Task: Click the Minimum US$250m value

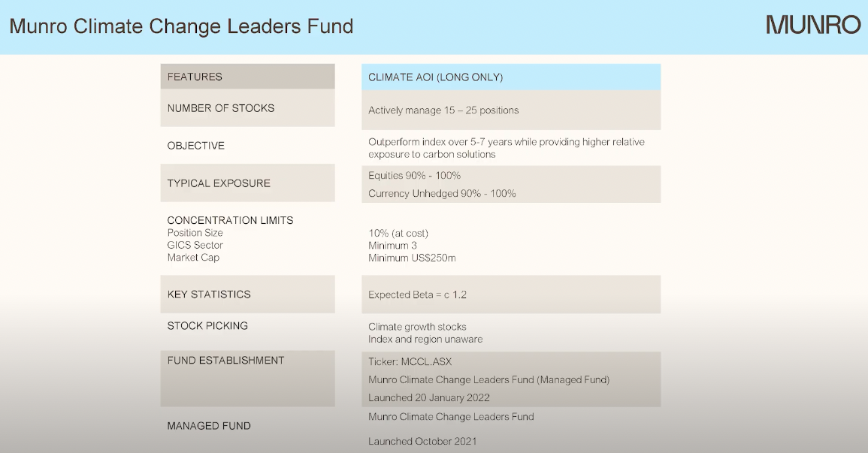Action: point(412,258)
